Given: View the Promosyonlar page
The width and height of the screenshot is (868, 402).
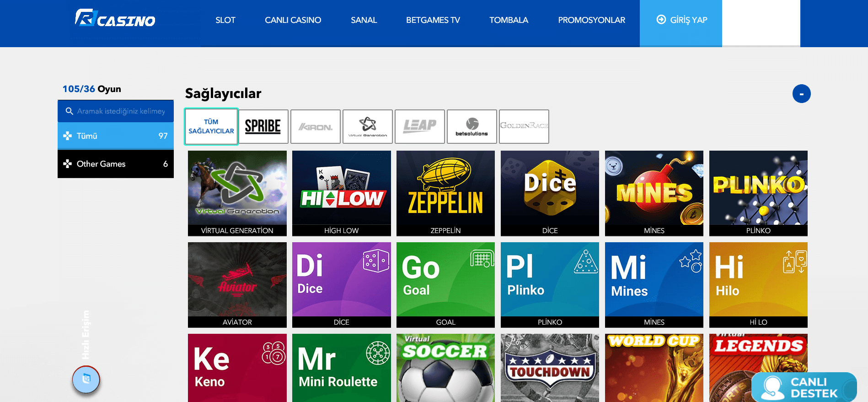Looking at the screenshot, I should (x=592, y=20).
